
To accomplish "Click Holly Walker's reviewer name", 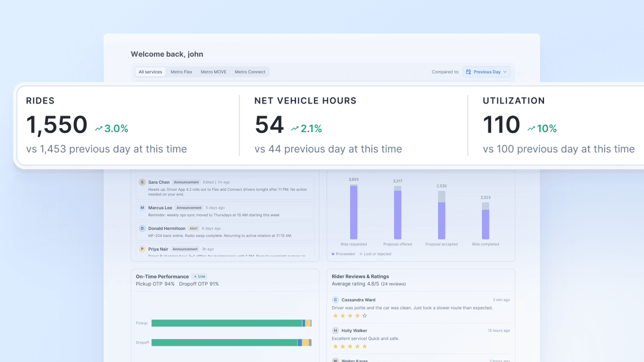I will (354, 330).
